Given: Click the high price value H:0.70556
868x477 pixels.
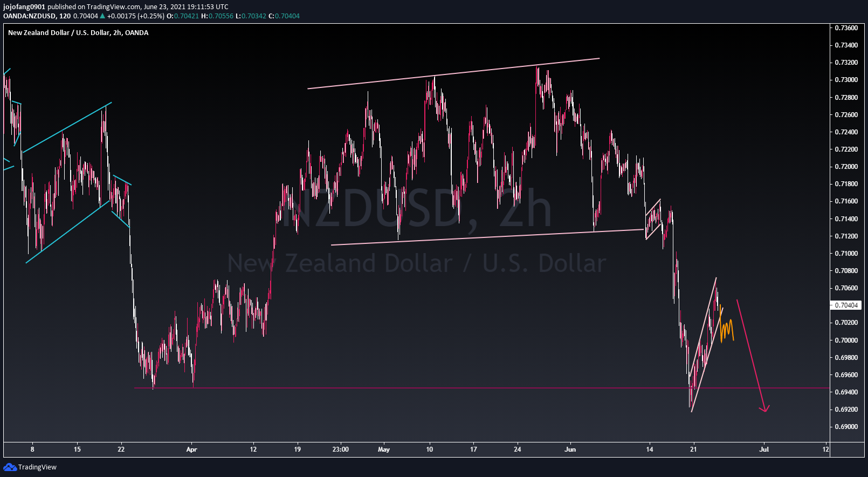Looking at the screenshot, I should pos(217,16).
